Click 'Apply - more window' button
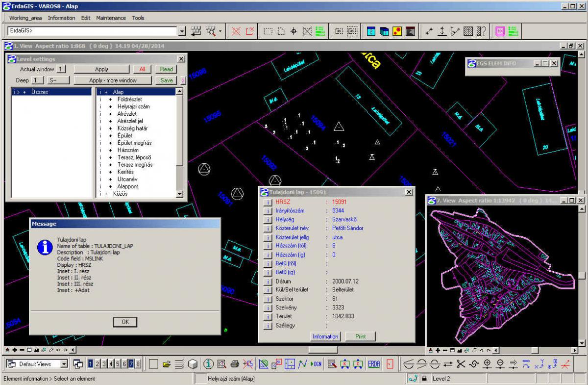588x385 pixels. click(x=113, y=80)
